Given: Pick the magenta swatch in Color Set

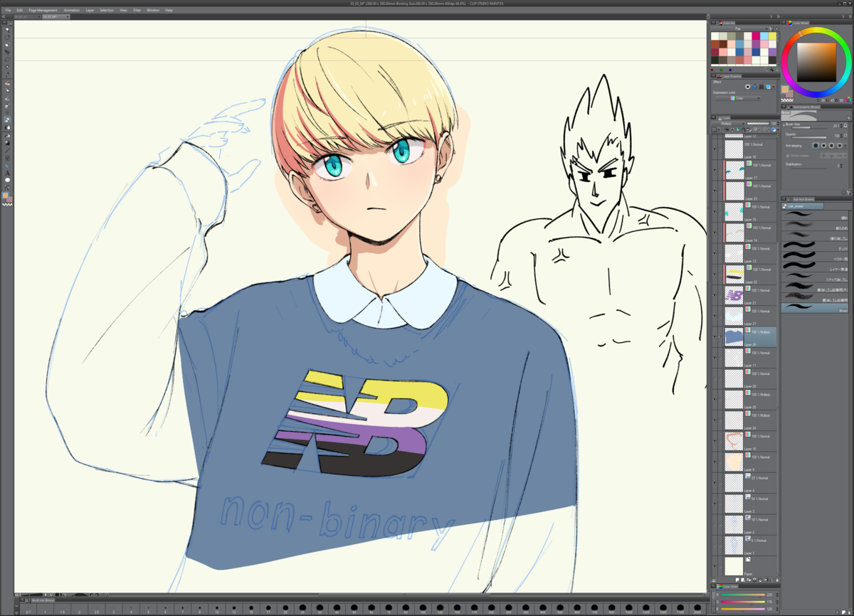Looking at the screenshot, I should (x=756, y=36).
